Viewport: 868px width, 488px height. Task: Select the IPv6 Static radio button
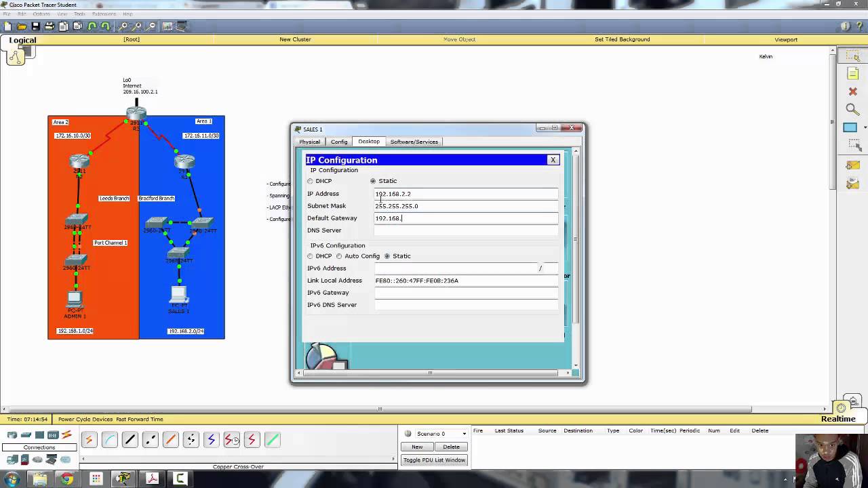387,256
